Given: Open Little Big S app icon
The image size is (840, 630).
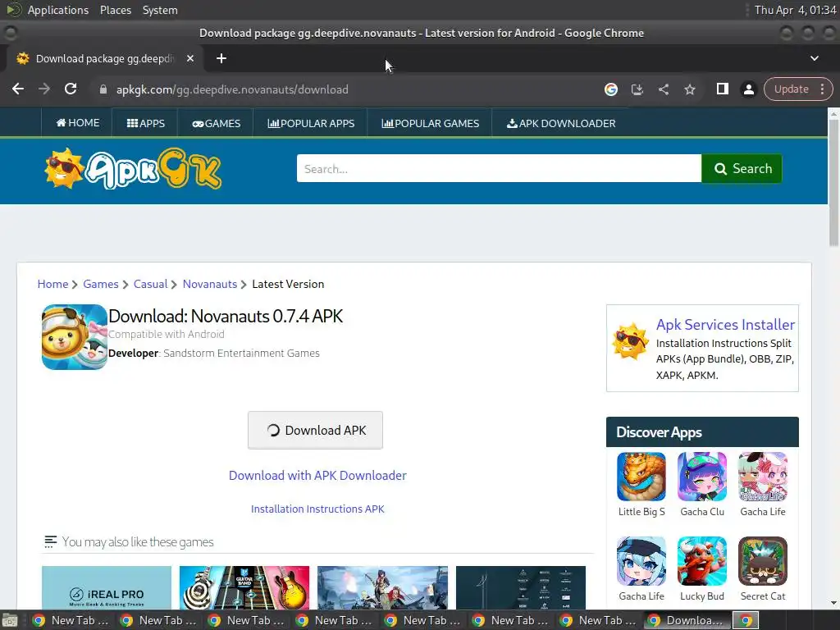Looking at the screenshot, I should pyautogui.click(x=641, y=477).
